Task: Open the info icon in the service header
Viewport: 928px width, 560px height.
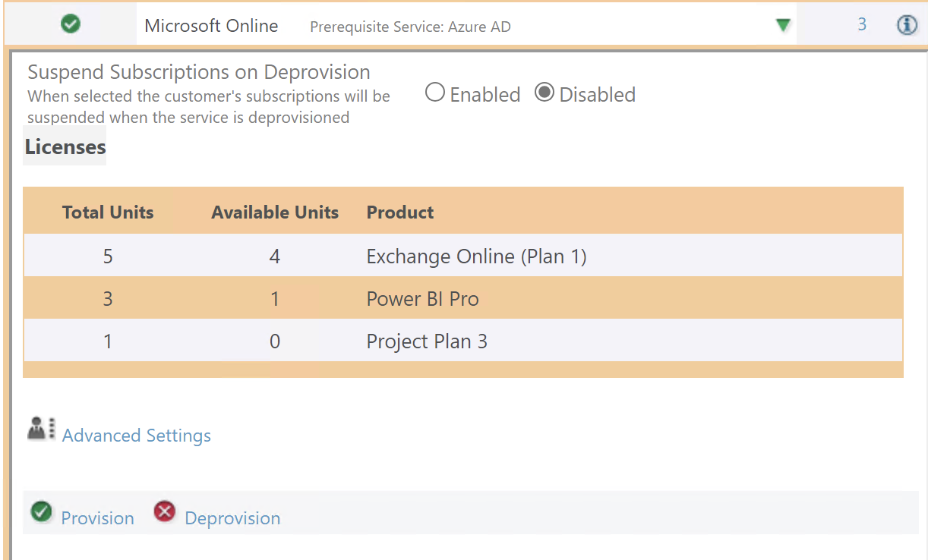Action: point(907,25)
